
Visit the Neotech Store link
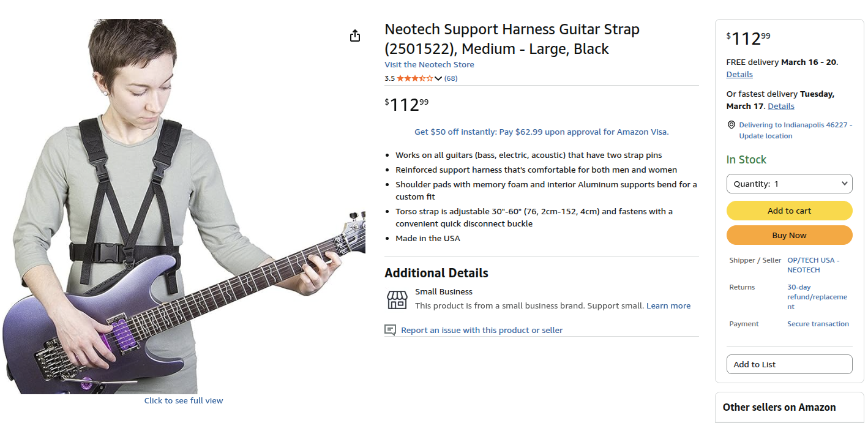(429, 65)
